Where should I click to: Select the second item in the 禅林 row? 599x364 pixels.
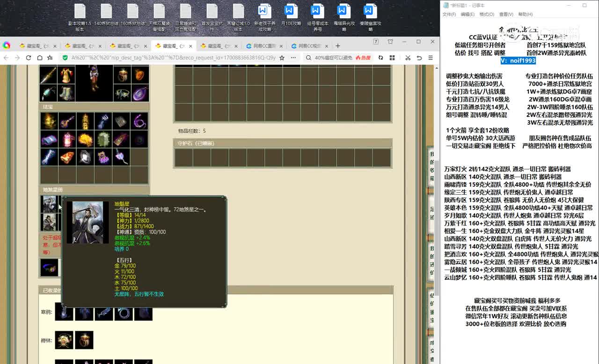[84, 340]
